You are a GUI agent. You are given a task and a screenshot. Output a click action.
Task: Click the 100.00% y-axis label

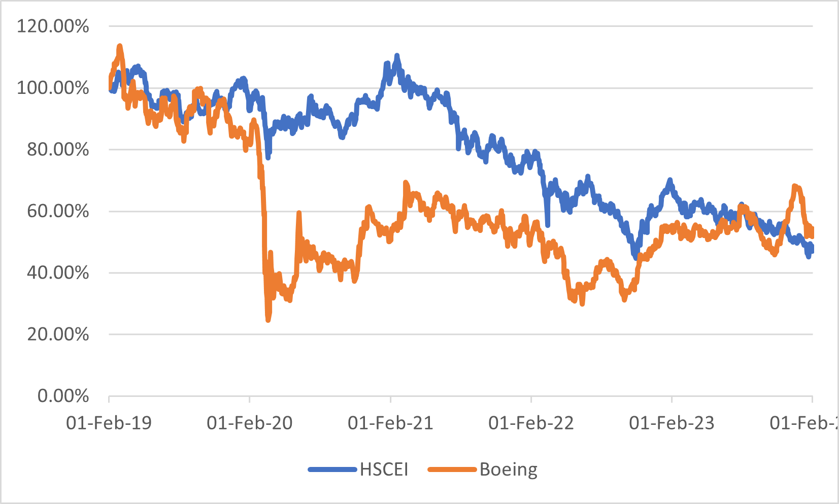click(x=53, y=88)
